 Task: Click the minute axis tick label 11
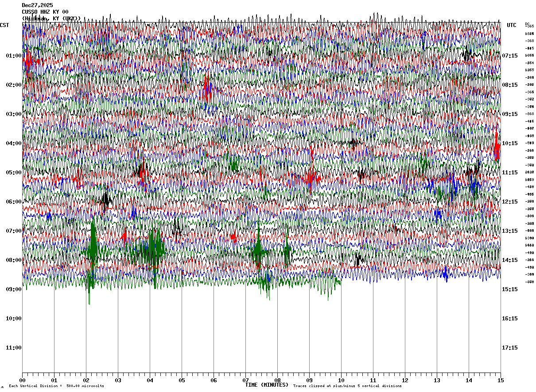tap(373, 380)
